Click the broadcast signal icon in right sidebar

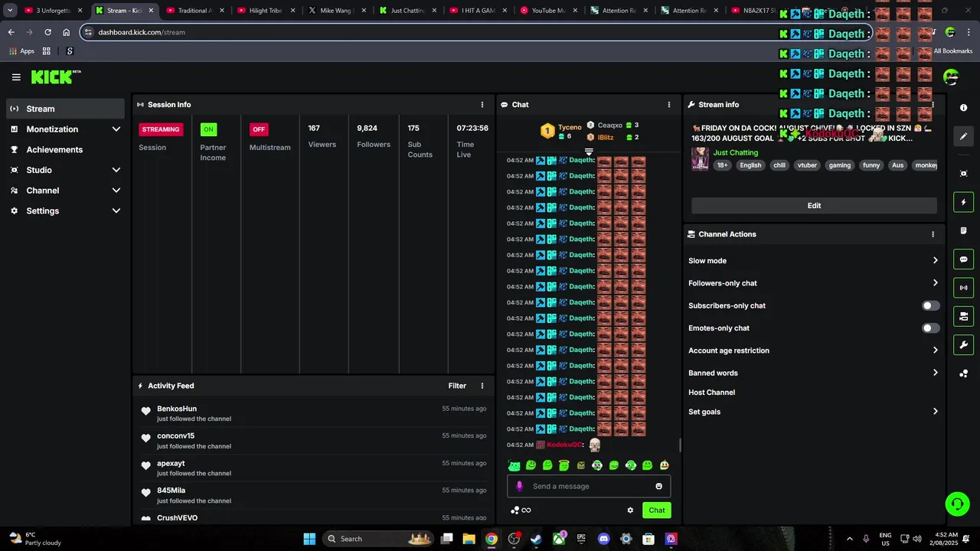[964, 288]
